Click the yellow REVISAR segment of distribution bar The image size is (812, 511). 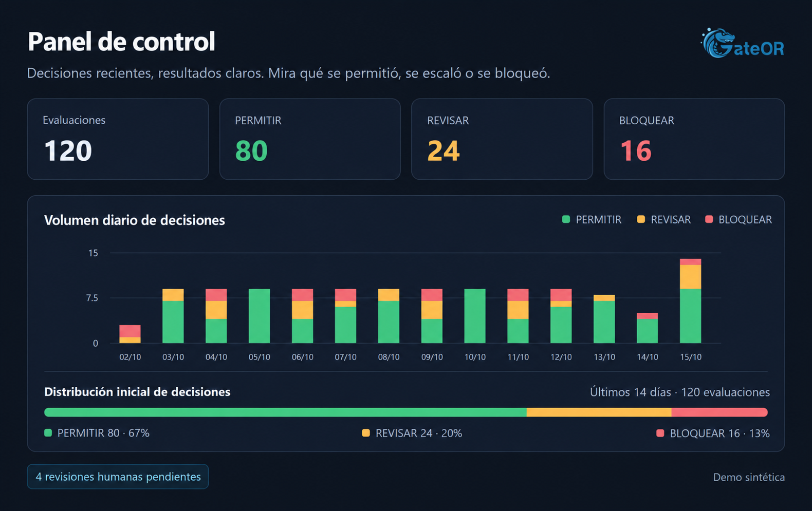point(599,412)
